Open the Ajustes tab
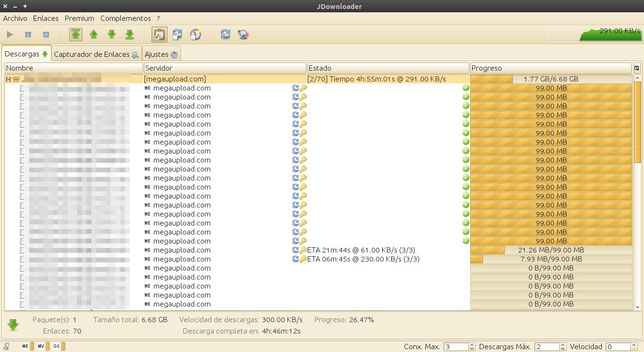644x352 pixels. tap(161, 54)
